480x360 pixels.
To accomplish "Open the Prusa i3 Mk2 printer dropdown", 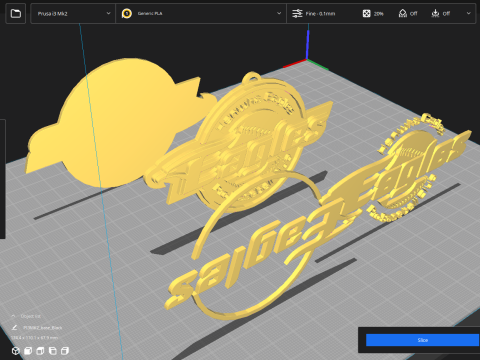I will (73, 14).
